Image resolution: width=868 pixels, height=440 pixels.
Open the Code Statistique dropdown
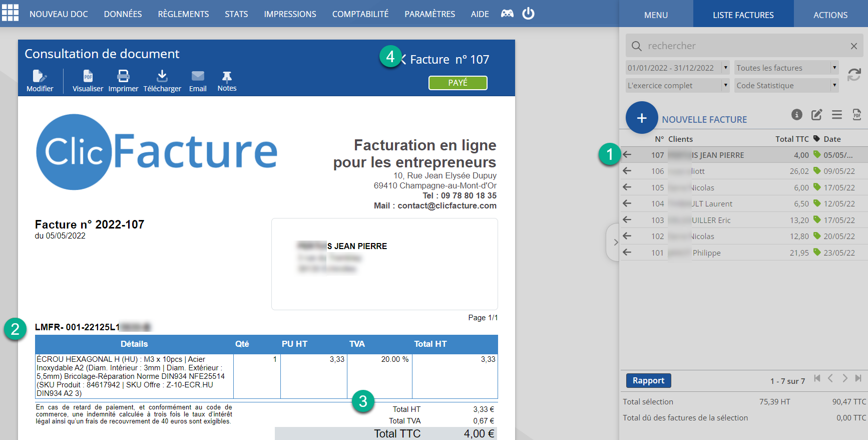pos(786,85)
